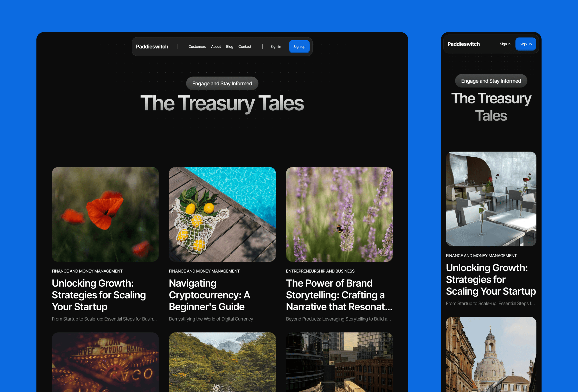Select the lavender field article thumbnail
The width and height of the screenshot is (578, 392).
click(x=340, y=214)
